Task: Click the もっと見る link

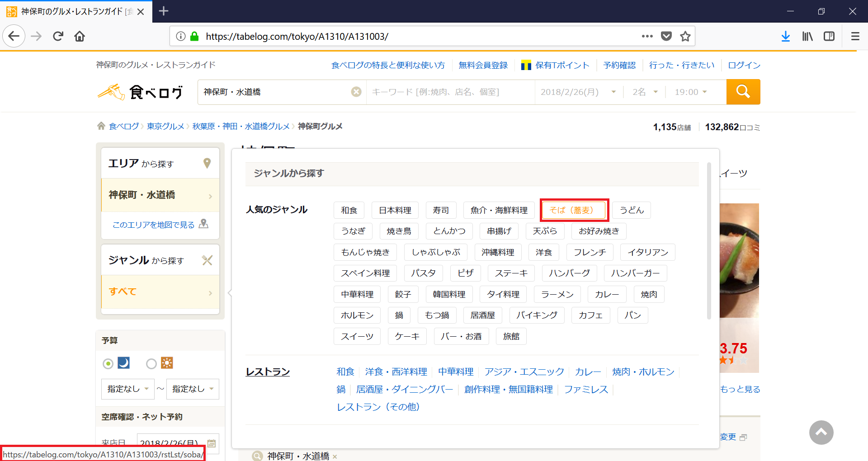Action: [740, 389]
